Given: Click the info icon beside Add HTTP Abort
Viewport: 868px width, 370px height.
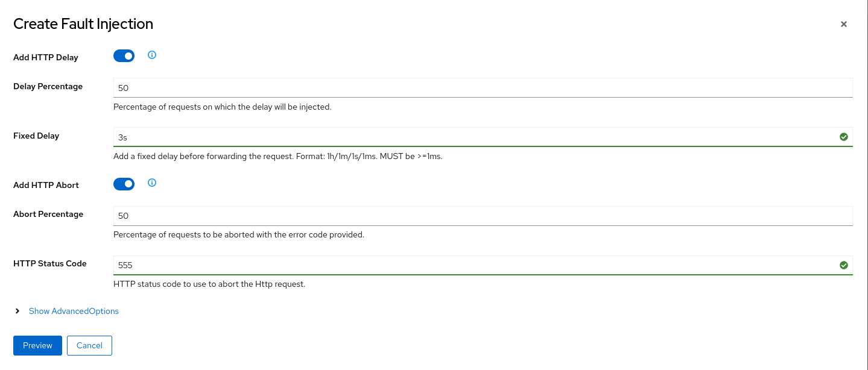Looking at the screenshot, I should click(x=152, y=183).
